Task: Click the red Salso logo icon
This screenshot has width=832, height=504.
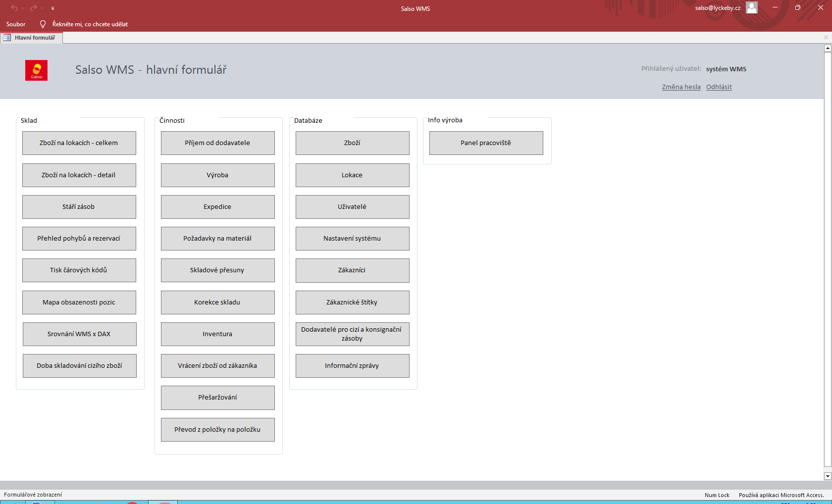Action: tap(36, 70)
